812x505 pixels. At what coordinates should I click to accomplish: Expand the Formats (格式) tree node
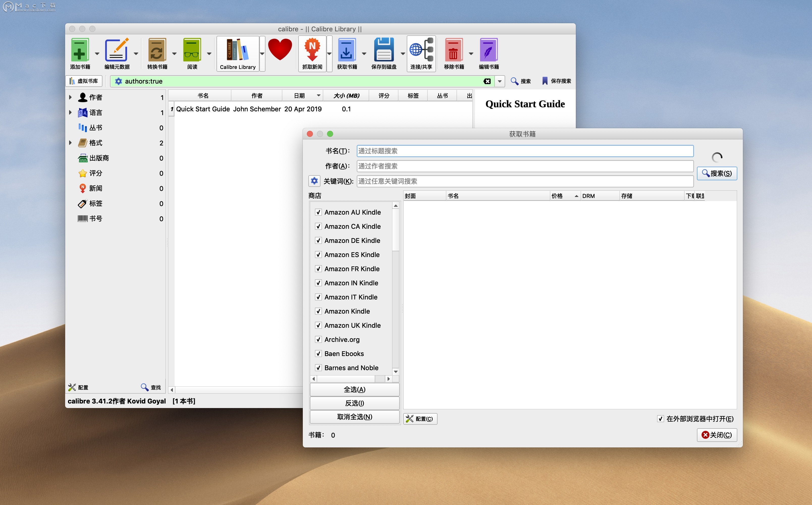(70, 143)
